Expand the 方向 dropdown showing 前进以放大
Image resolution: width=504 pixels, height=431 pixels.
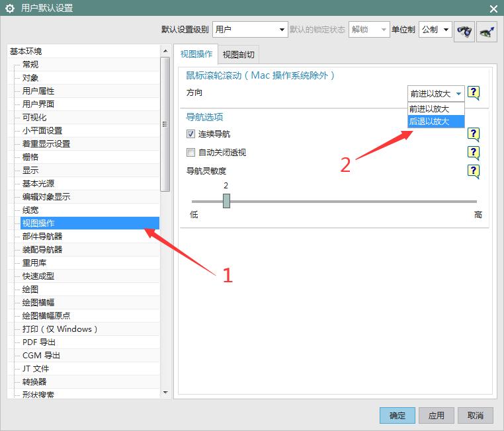[x=436, y=93]
